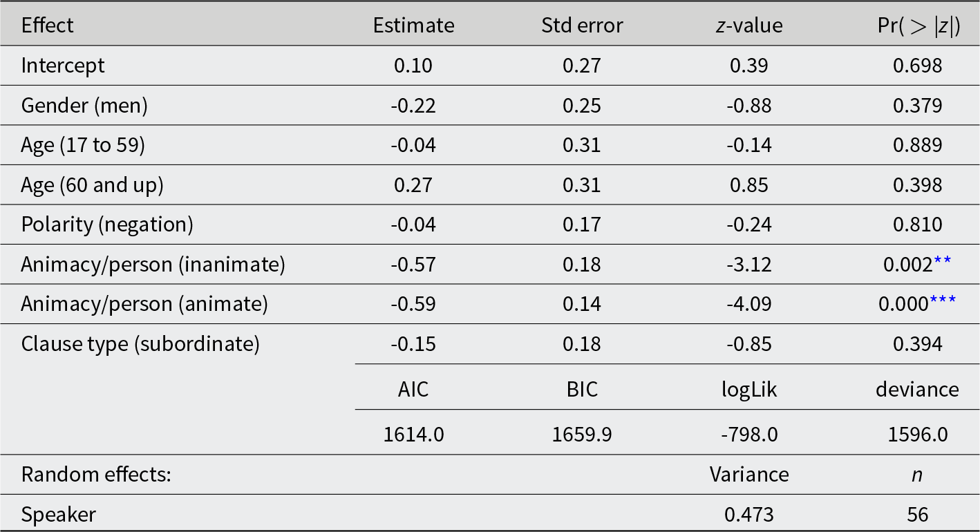Select the z-value column header

[x=749, y=26]
